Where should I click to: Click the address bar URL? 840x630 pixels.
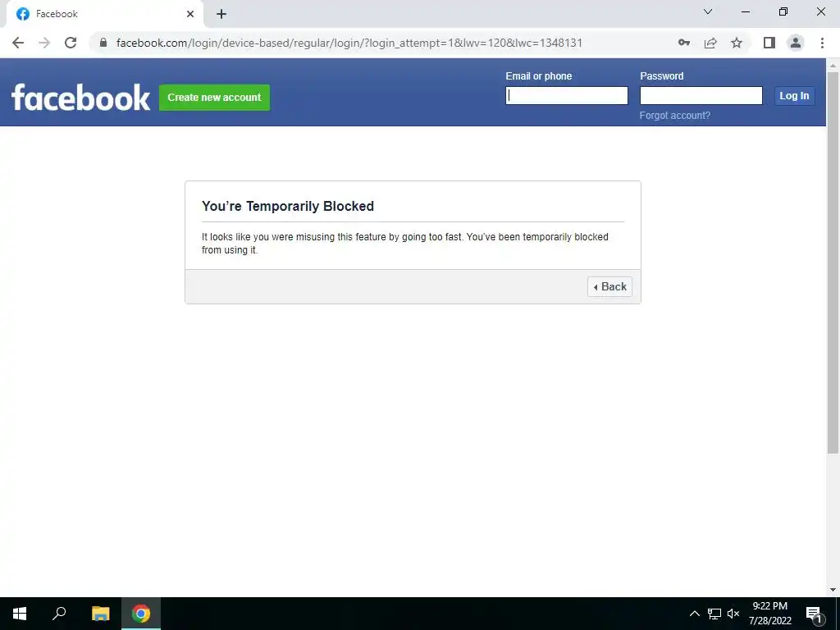click(349, 43)
